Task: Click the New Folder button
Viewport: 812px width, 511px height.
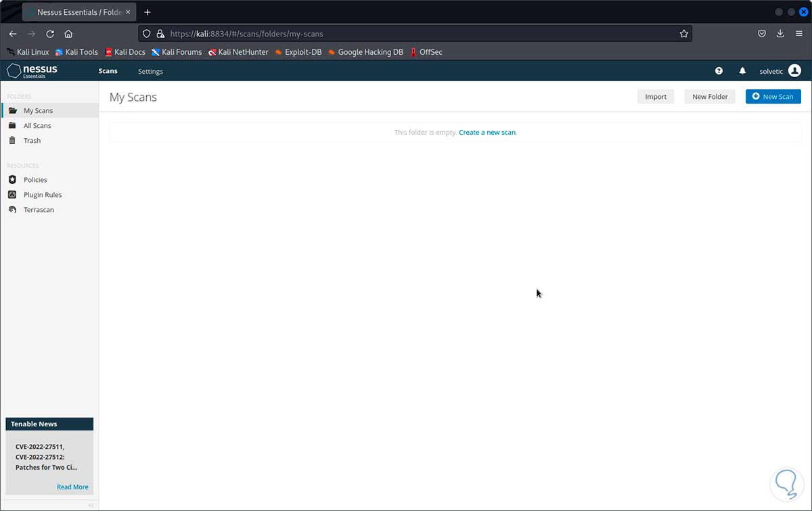Action: pos(710,97)
